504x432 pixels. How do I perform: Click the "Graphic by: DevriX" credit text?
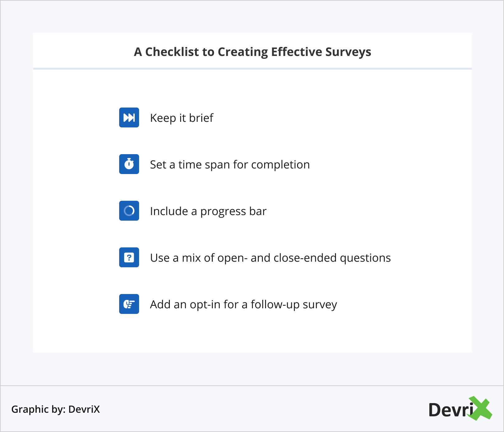(x=56, y=409)
